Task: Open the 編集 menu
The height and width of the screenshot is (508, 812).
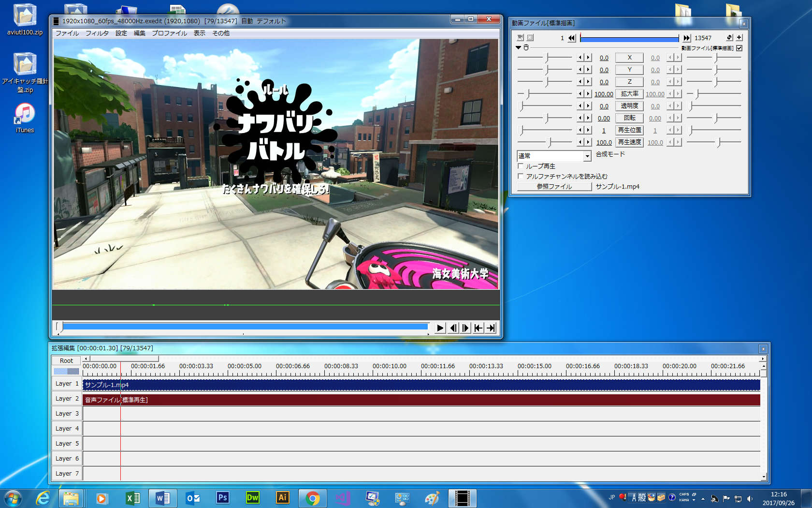Action: 140,33
